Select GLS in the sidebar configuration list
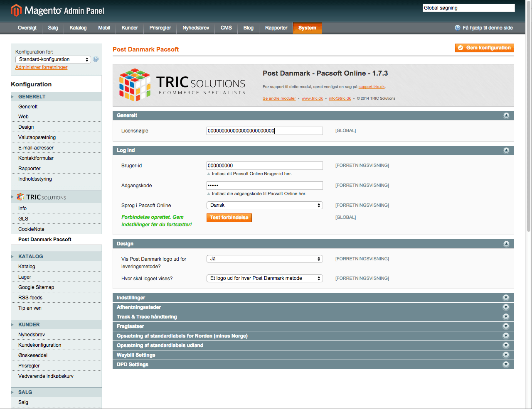This screenshot has height=409, width=532. 23,219
